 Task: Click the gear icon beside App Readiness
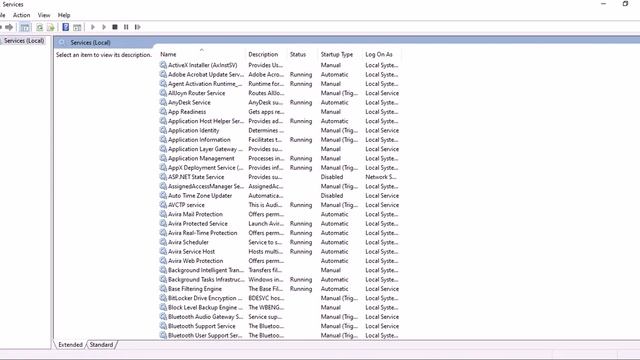coord(163,111)
